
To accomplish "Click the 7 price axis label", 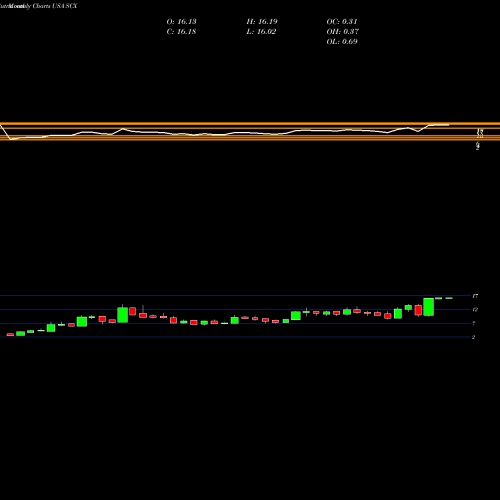I will tap(474, 323).
